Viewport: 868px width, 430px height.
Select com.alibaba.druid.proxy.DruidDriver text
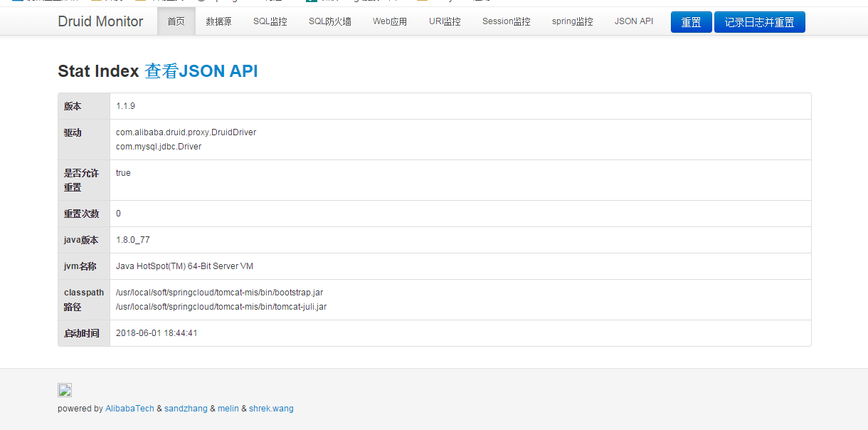[186, 132]
